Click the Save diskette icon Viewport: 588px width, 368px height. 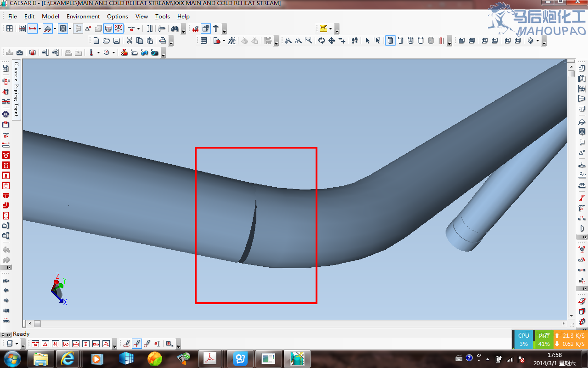point(117,40)
